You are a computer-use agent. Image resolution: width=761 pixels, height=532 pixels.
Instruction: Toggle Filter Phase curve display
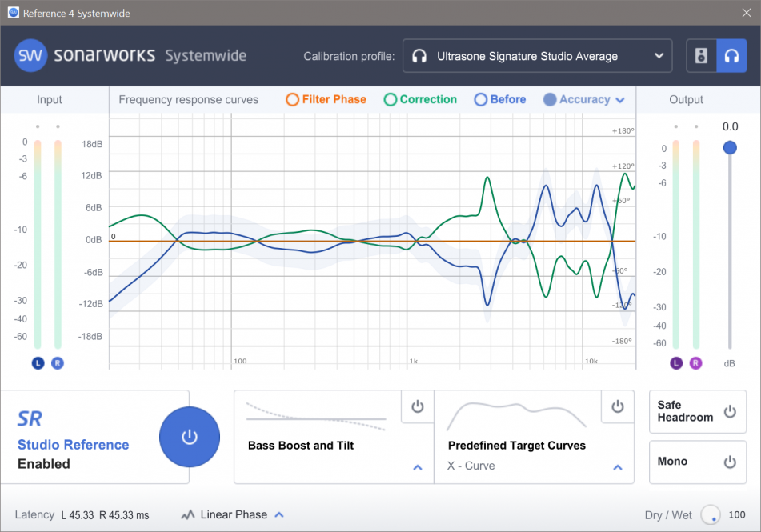coord(326,99)
